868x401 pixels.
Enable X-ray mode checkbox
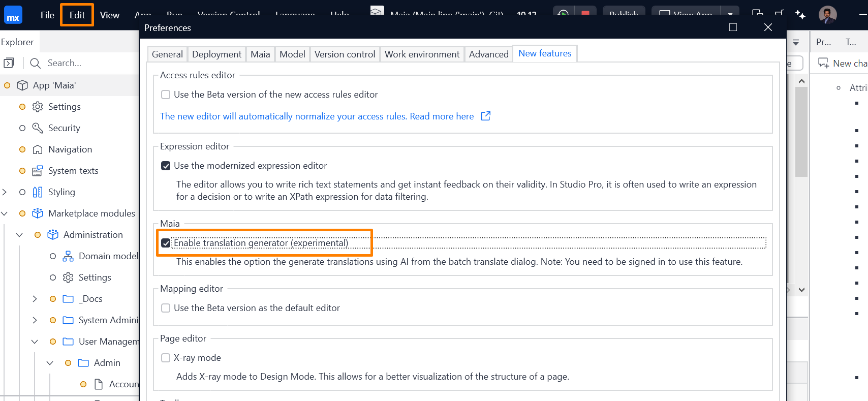[x=166, y=358]
